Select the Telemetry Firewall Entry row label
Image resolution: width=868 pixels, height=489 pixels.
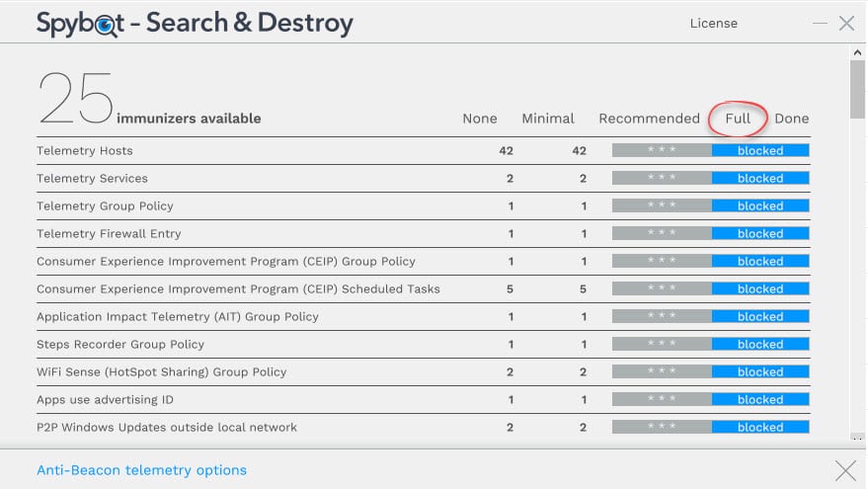(x=109, y=234)
